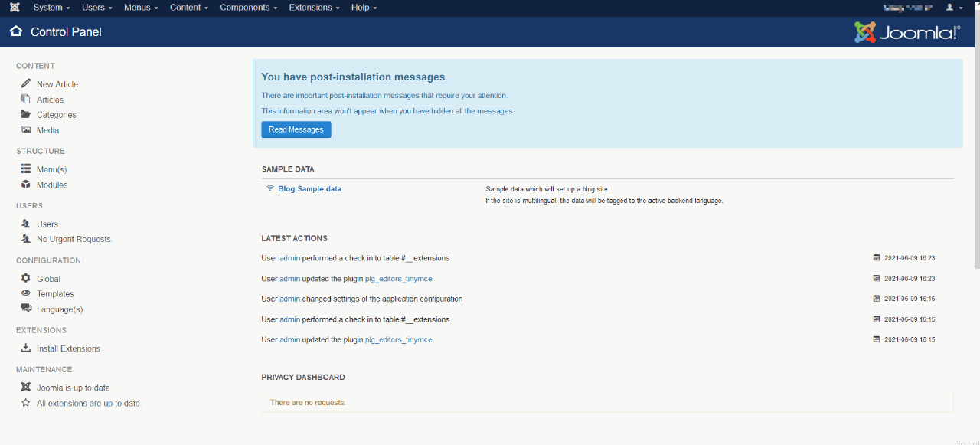Open the Components menu

click(249, 8)
